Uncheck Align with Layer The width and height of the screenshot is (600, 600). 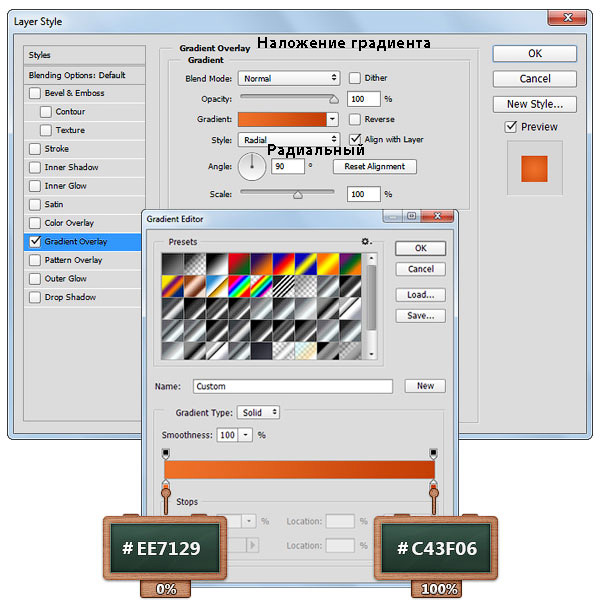pyautogui.click(x=355, y=139)
